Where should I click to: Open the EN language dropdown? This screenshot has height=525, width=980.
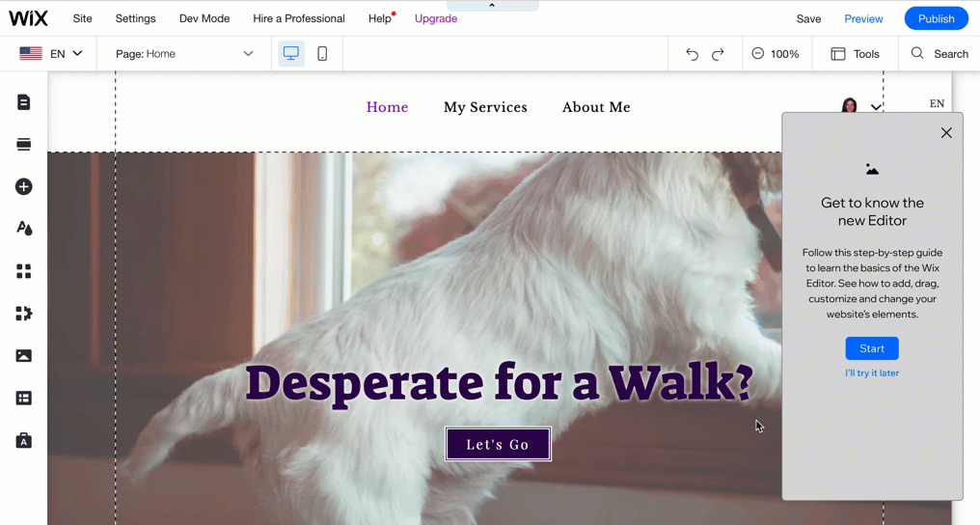(x=51, y=54)
